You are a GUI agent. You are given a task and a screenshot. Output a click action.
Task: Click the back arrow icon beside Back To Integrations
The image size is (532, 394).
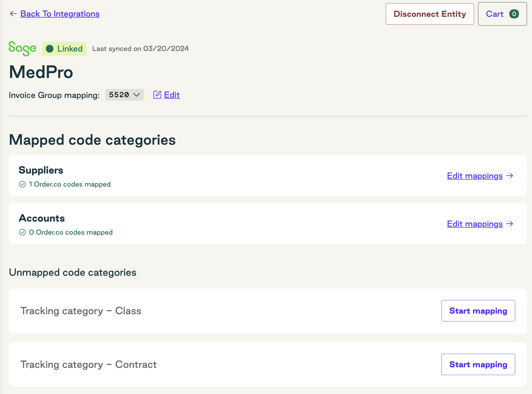(x=13, y=14)
